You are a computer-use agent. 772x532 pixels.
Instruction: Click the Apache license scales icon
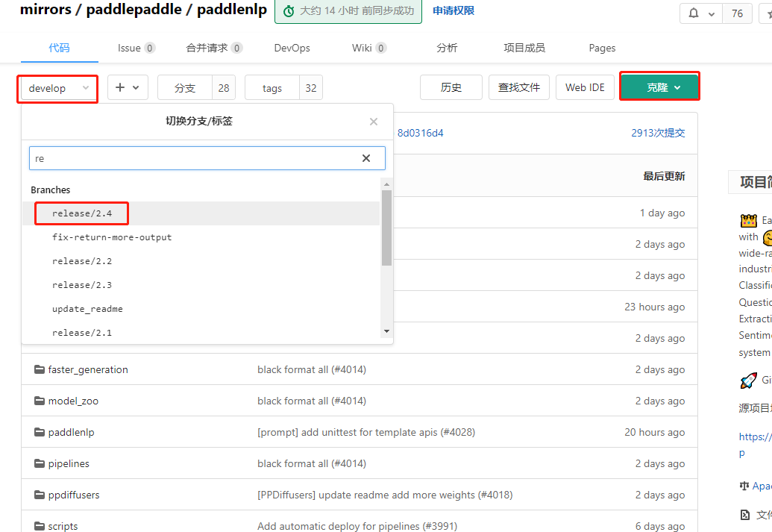click(744, 485)
